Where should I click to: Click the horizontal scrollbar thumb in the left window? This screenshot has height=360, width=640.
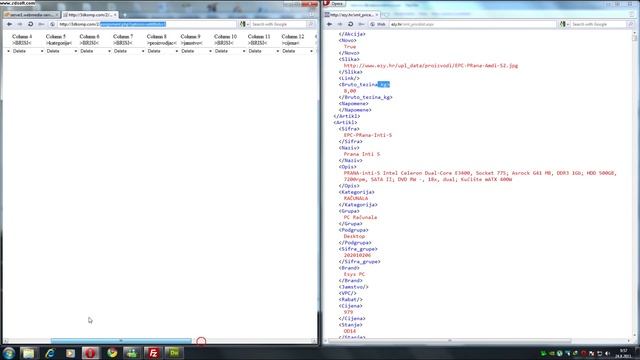[121, 341]
